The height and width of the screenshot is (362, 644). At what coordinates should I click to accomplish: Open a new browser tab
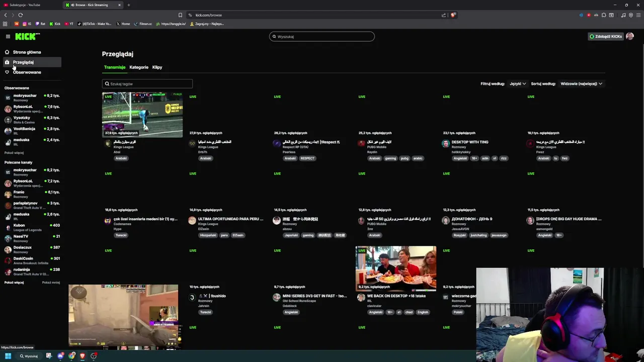pos(128,5)
